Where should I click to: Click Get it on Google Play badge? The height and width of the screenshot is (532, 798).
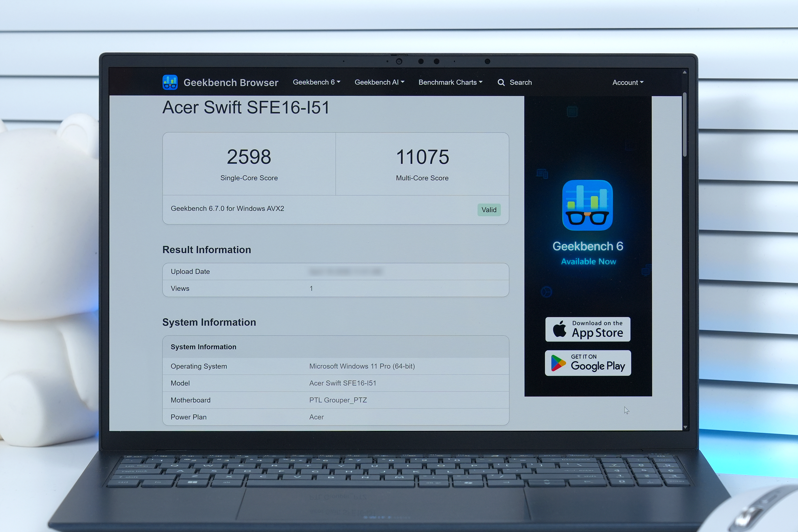pos(588,363)
